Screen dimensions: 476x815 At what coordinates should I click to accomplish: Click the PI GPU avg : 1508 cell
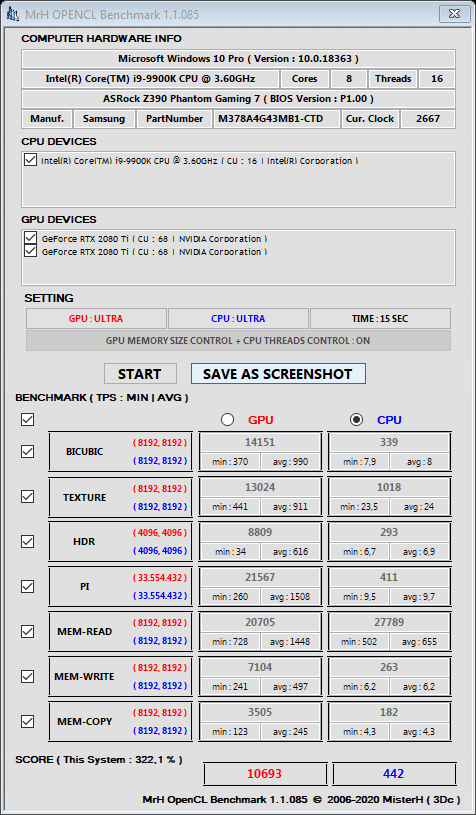[x=290, y=597]
